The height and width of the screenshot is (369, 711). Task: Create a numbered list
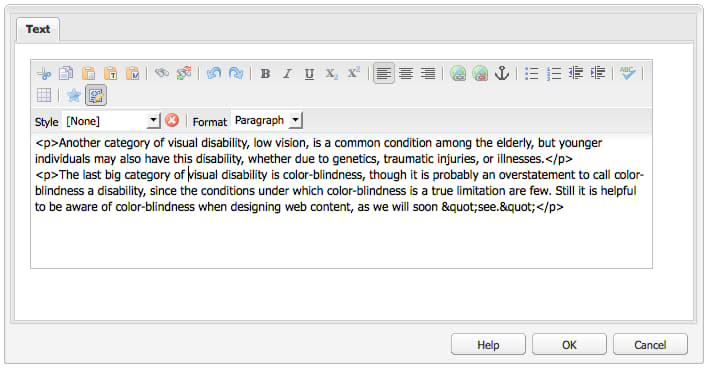pos(554,73)
